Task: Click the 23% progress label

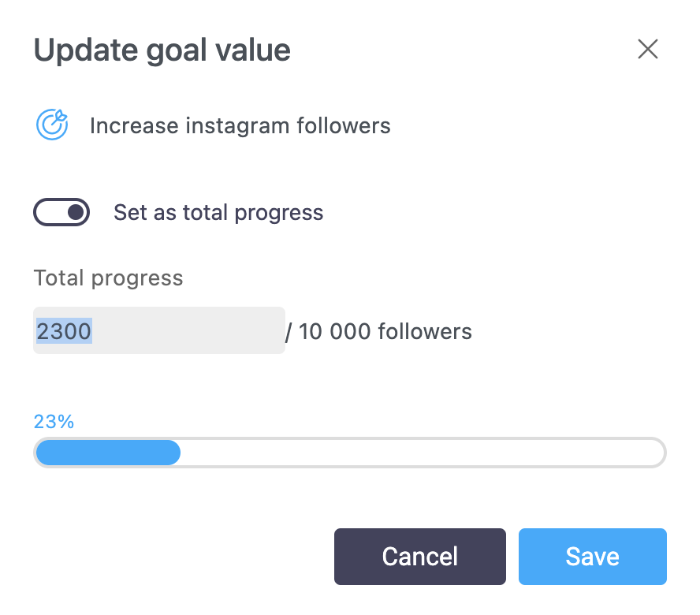Action: 54,422
